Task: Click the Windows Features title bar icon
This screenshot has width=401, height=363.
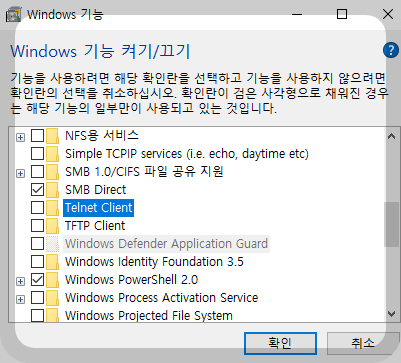Action: [13, 15]
